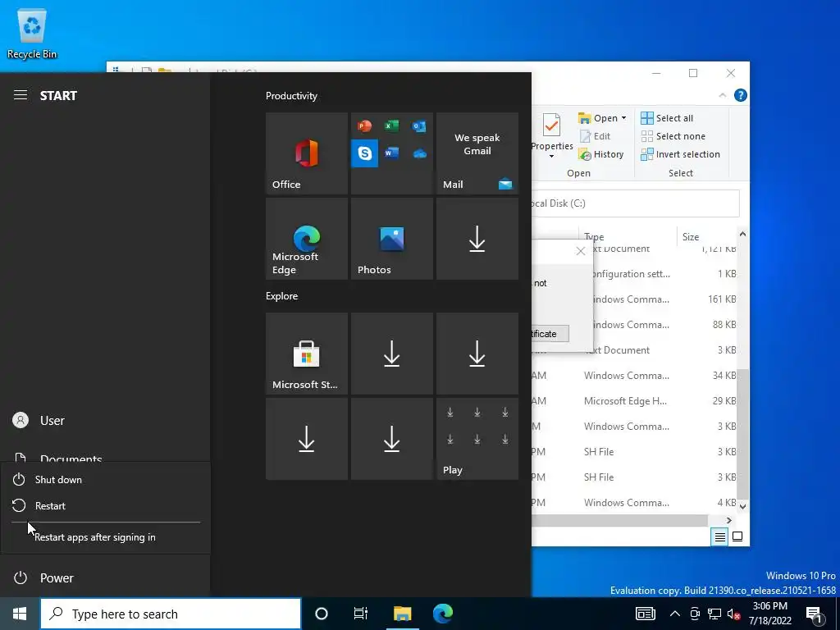The width and height of the screenshot is (840, 630).
Task: Click the taskbar search box
Action: tap(171, 614)
